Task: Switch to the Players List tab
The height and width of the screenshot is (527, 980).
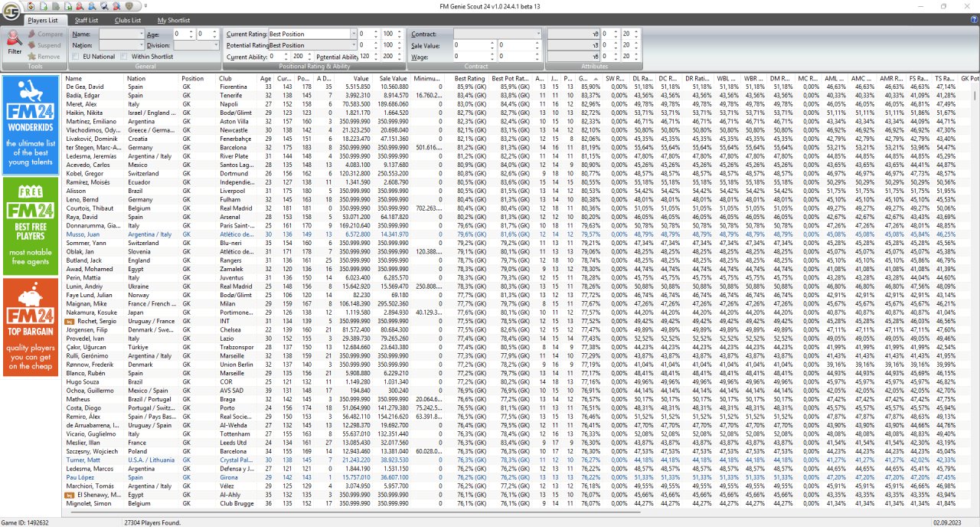Action: tap(46, 20)
